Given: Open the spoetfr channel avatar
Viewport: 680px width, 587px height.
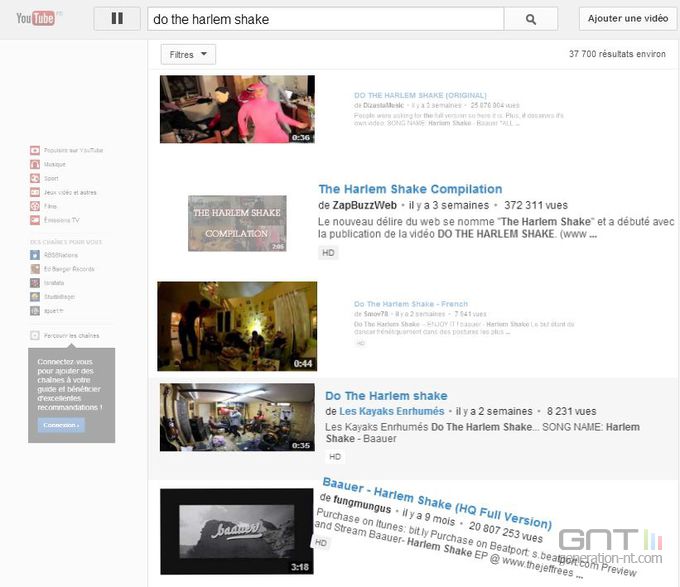Looking at the screenshot, I should pos(35,310).
